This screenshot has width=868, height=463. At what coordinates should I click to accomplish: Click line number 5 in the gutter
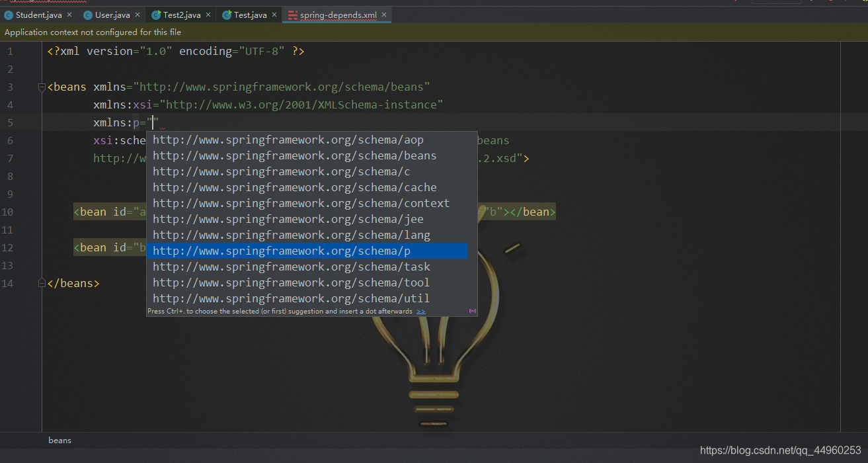[10, 122]
